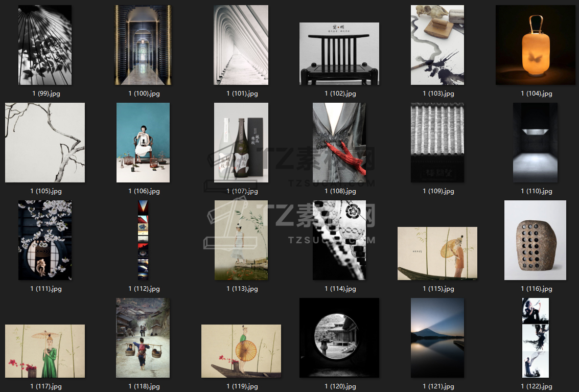Click the file name 1 (115).jpg
This screenshot has width=579, height=392.
pos(438,289)
